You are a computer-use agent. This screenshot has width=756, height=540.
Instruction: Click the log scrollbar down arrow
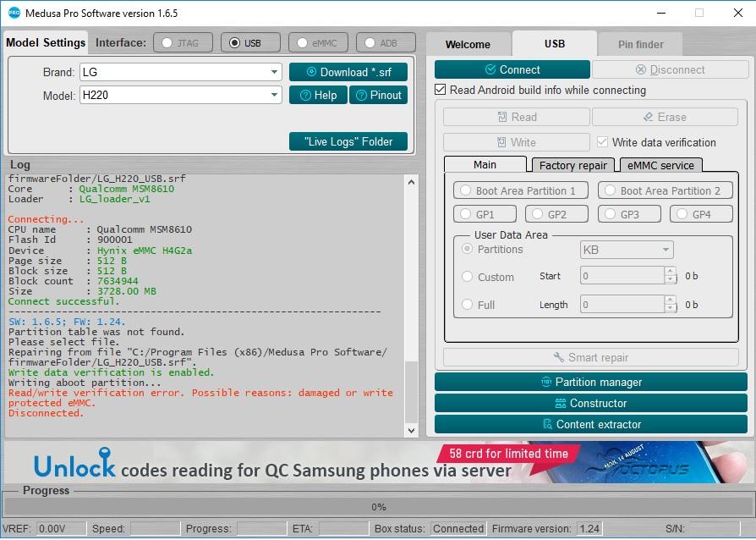click(411, 430)
